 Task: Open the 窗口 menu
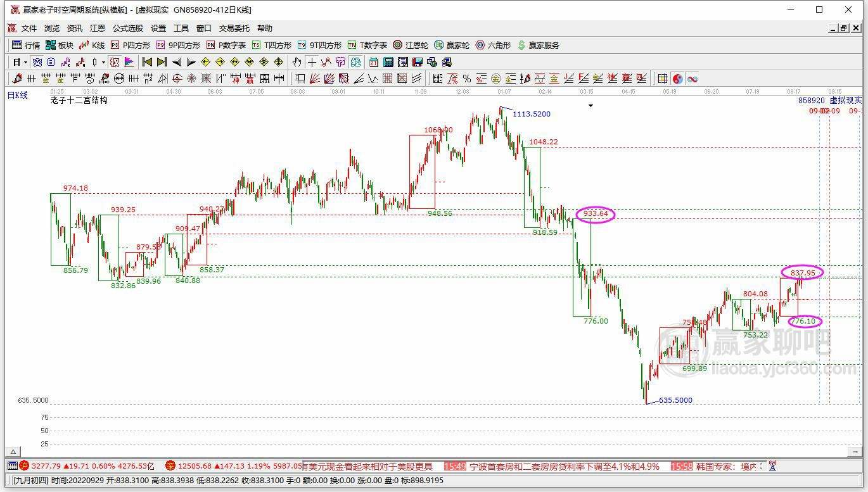click(204, 28)
